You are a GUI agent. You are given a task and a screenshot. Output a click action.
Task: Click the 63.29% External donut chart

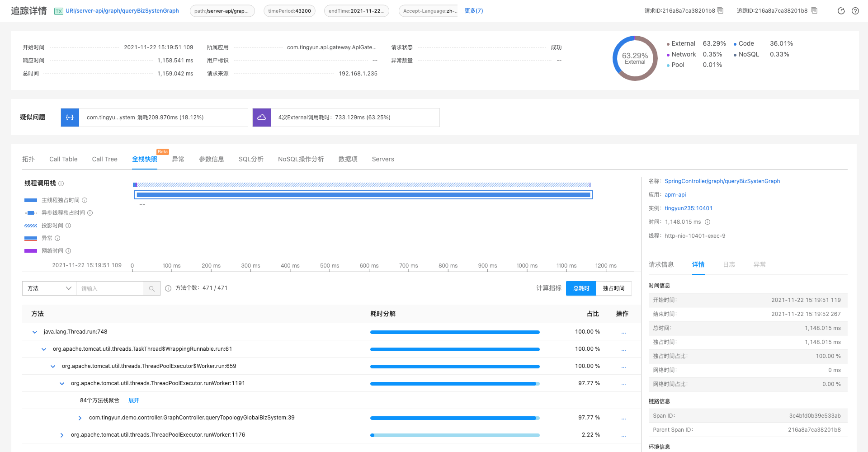tap(635, 58)
